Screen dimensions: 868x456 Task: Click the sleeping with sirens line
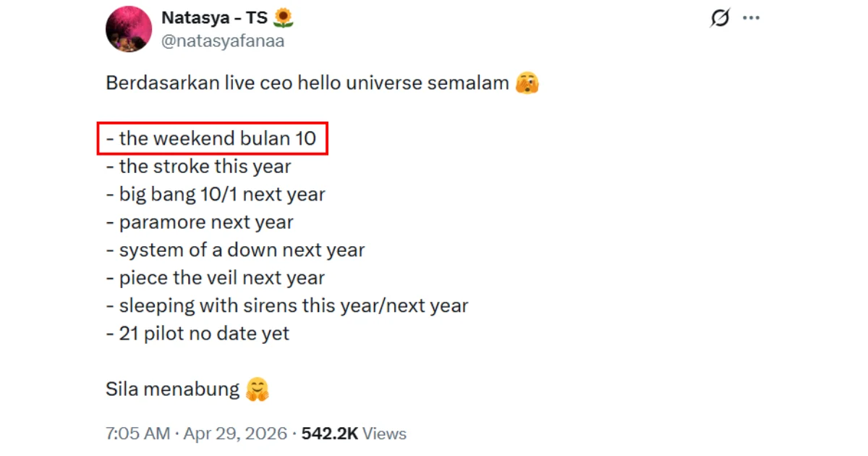(x=287, y=305)
